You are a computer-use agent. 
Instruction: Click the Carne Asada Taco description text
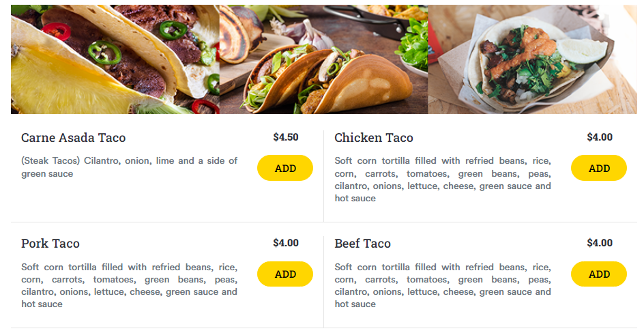[x=129, y=167]
